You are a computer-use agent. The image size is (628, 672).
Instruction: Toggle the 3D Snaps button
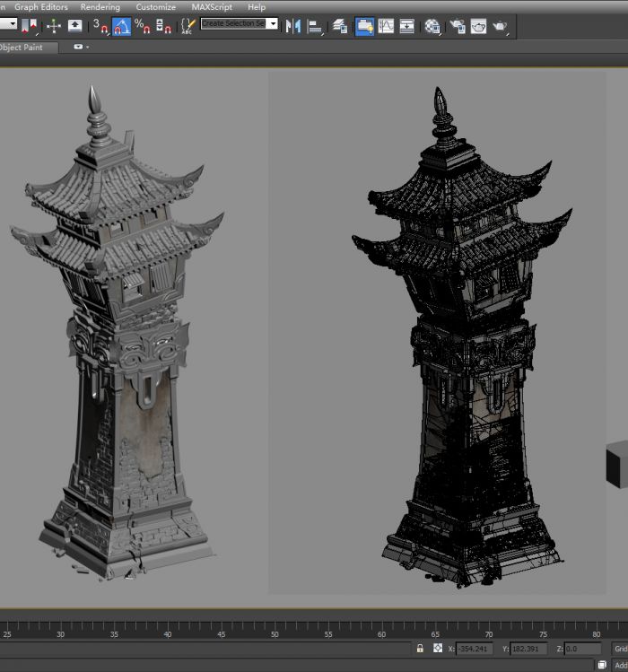(x=100, y=26)
